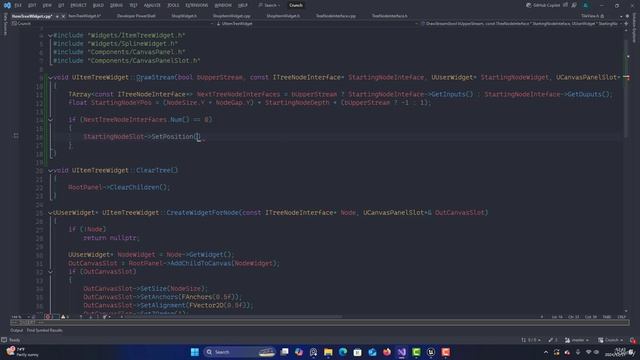640x360 pixels.
Task: Open the Debug menu
Action: [x=116, y=5]
